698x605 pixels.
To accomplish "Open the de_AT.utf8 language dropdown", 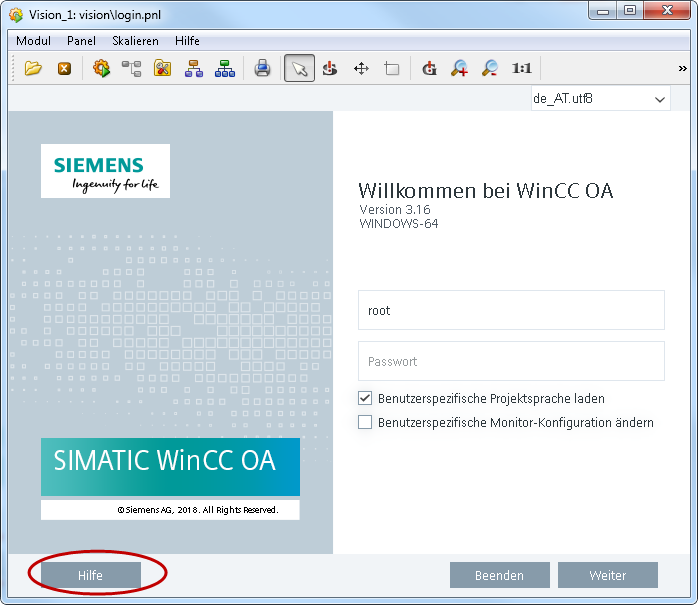I will [600, 99].
